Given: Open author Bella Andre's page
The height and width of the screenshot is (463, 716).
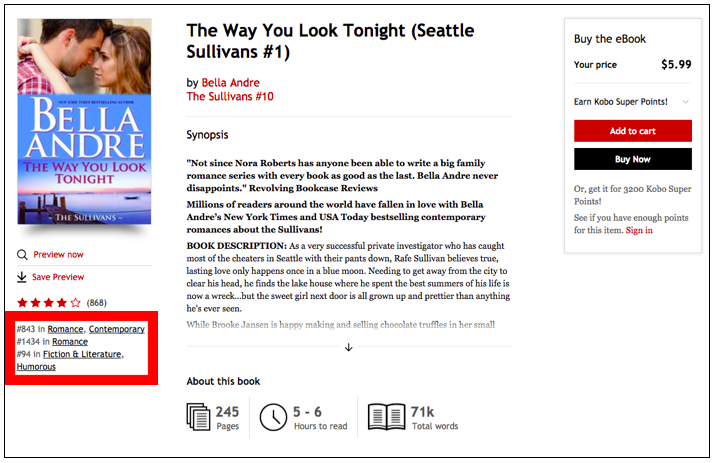Looking at the screenshot, I should click(x=230, y=82).
